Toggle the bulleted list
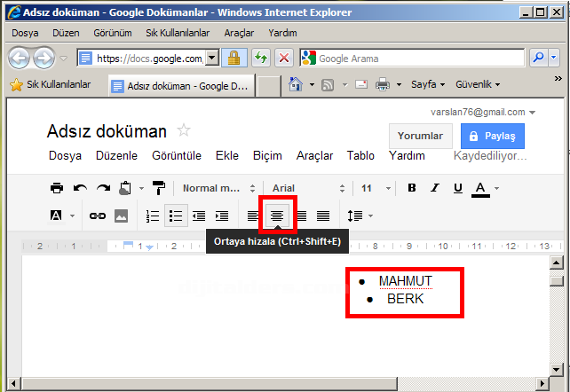570x392 pixels. 176,216
